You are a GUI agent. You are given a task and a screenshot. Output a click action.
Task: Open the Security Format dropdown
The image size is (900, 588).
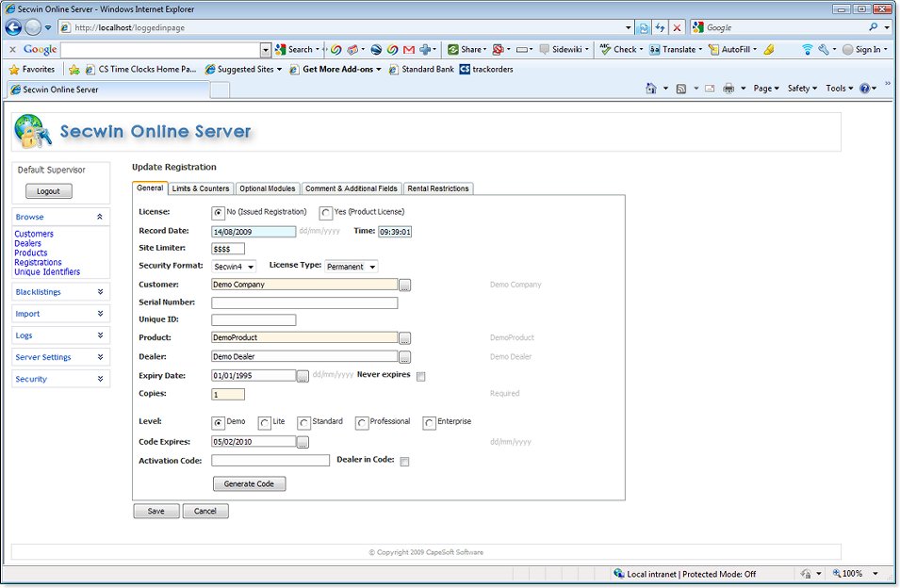coord(235,268)
